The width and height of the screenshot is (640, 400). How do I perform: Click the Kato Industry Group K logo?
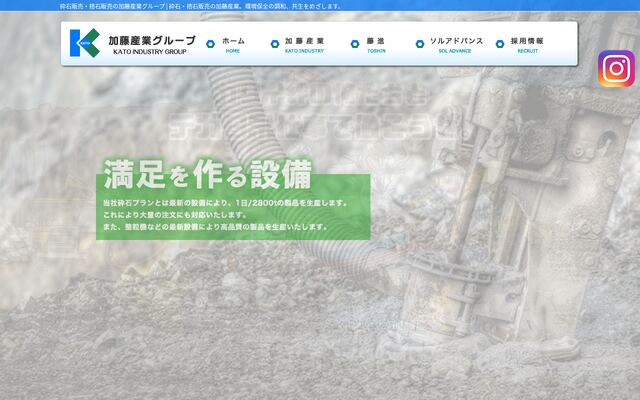point(84,43)
